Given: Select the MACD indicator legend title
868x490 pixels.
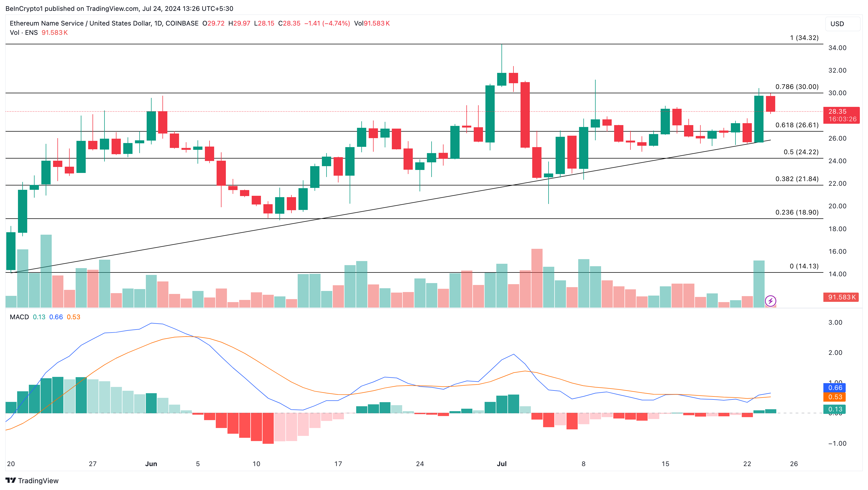Looking at the screenshot, I should click(x=19, y=317).
